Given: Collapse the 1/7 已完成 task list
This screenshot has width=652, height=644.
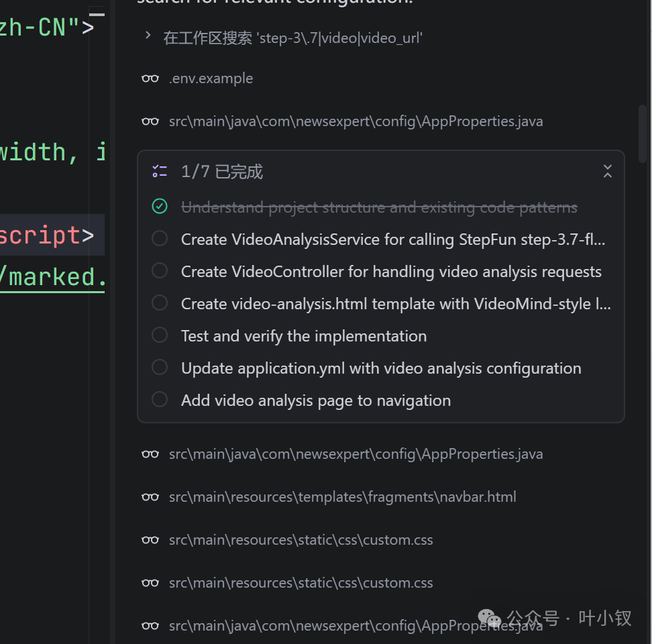Looking at the screenshot, I should click(608, 171).
